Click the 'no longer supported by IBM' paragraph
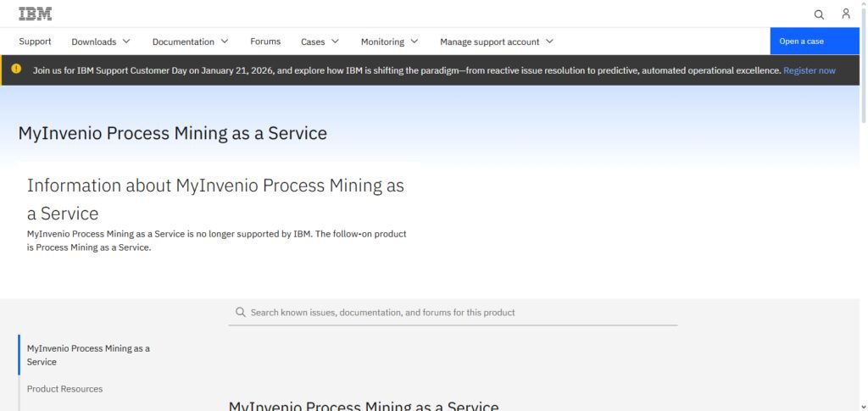 (216, 241)
